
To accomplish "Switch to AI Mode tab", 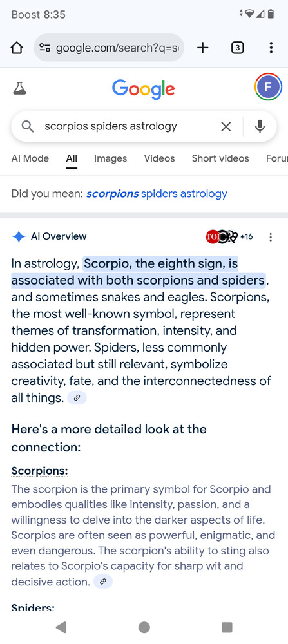I will click(30, 158).
